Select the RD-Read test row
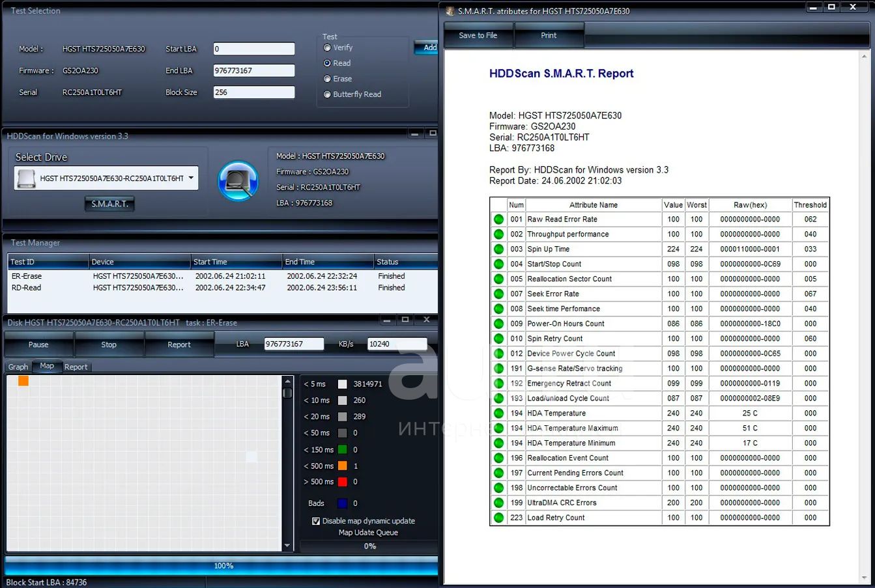Image resolution: width=875 pixels, height=588 pixels. point(222,287)
